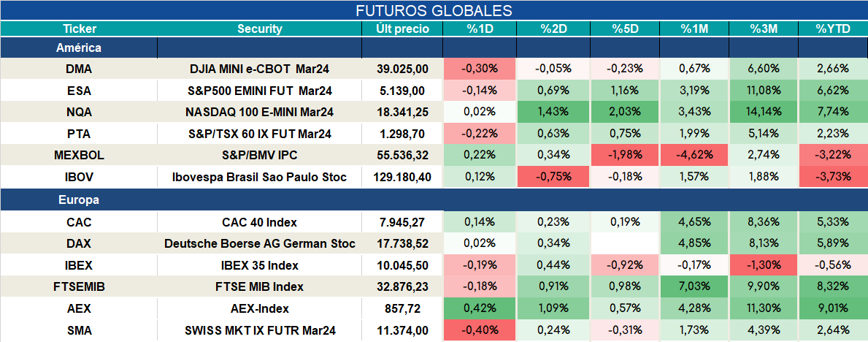Select the Europa section row
Viewport: 868px width, 342px height.
pyautogui.click(x=434, y=200)
